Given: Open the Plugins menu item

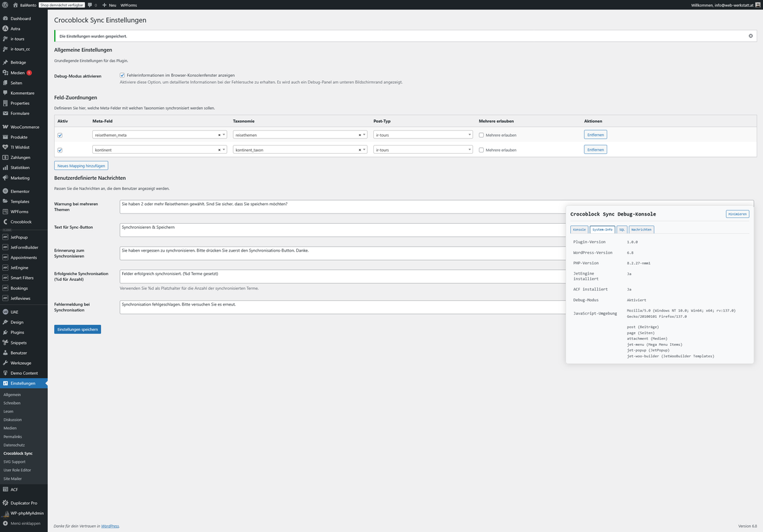Looking at the screenshot, I should pos(24,332).
